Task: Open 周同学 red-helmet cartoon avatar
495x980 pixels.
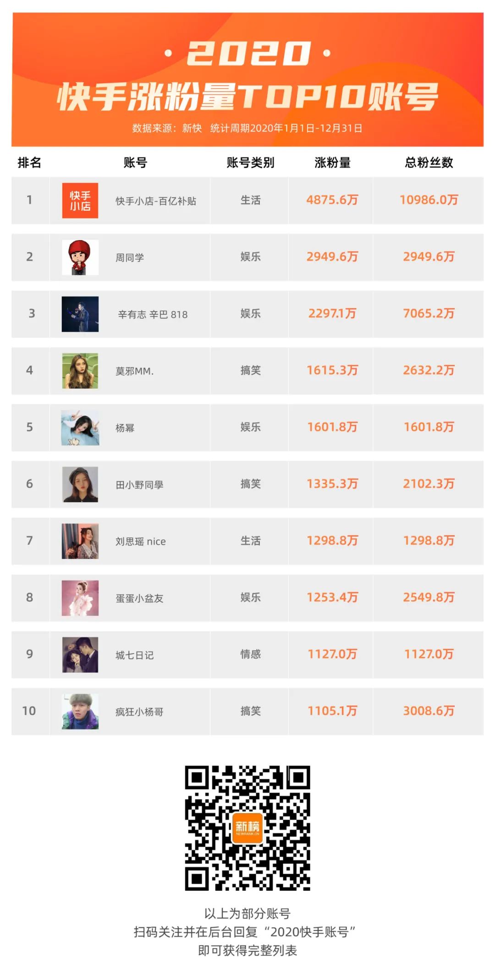Action: coord(80,257)
